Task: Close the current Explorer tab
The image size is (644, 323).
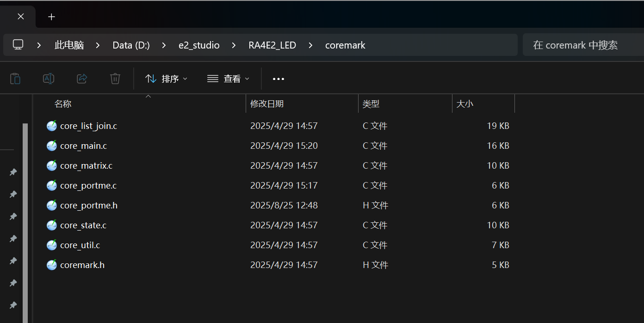Action: tap(21, 17)
